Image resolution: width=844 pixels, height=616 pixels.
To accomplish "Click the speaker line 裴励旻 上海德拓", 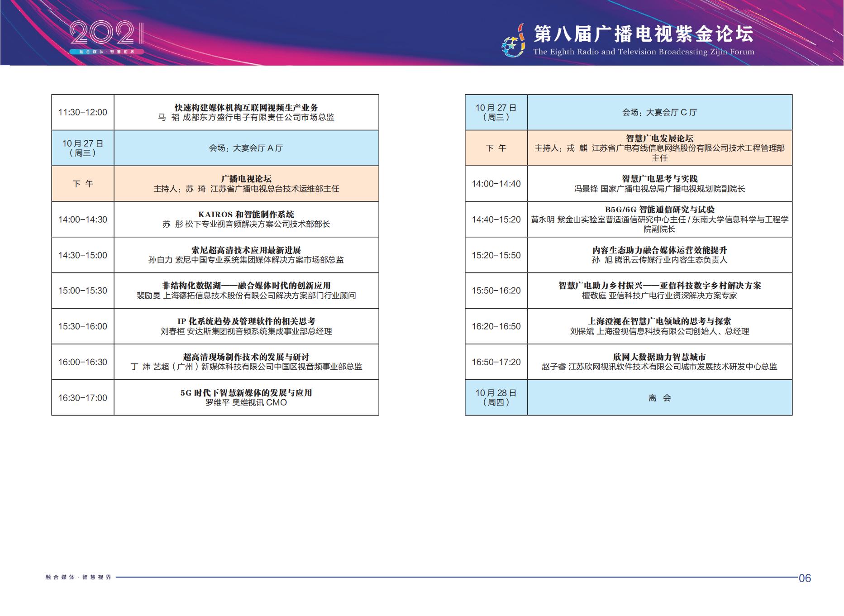I will click(x=246, y=296).
